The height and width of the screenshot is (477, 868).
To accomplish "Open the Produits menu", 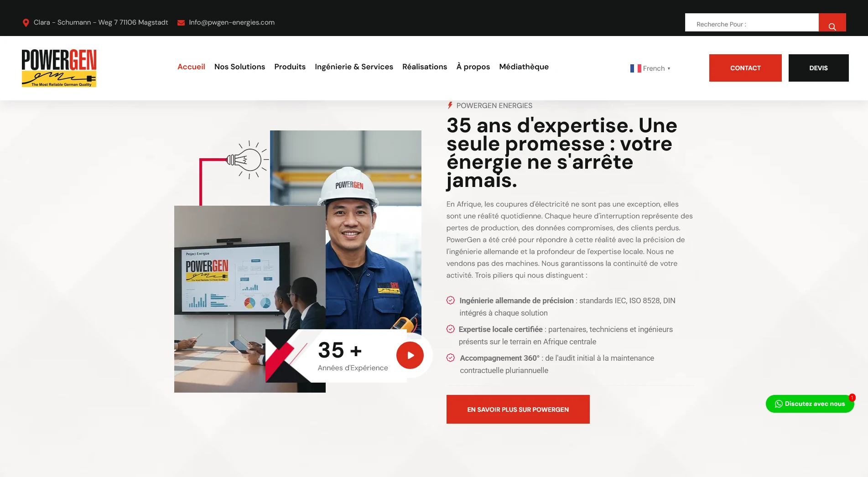I will 290,67.
